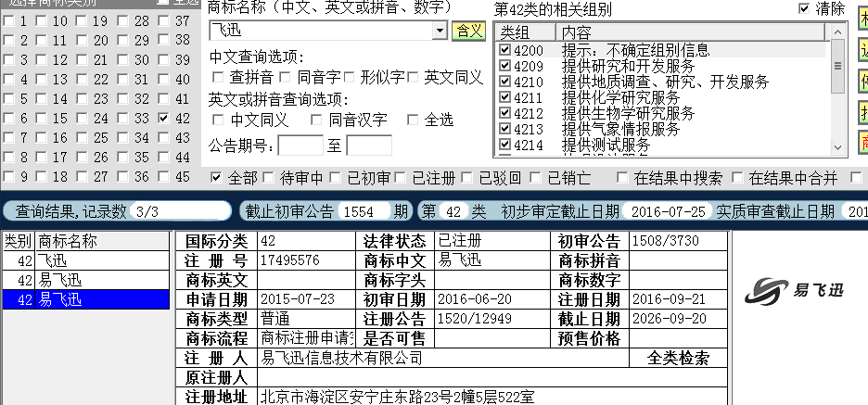Check trademark class 16 checkbox
Viewport: 868px width, 405px height.
click(x=41, y=138)
